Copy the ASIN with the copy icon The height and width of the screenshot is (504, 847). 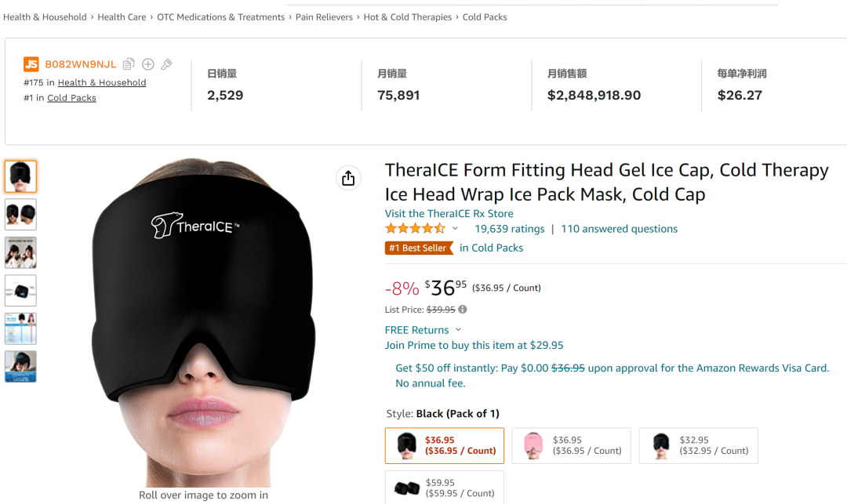click(129, 64)
